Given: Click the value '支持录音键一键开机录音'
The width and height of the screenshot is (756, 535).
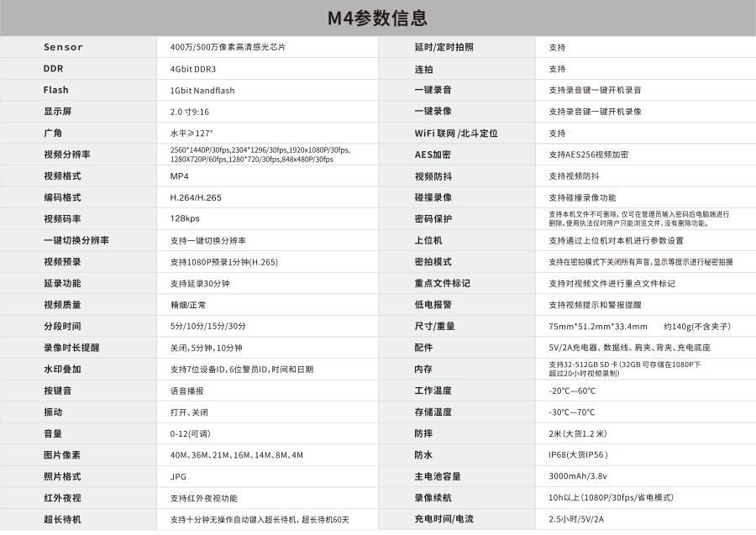Looking at the screenshot, I should coord(595,90).
